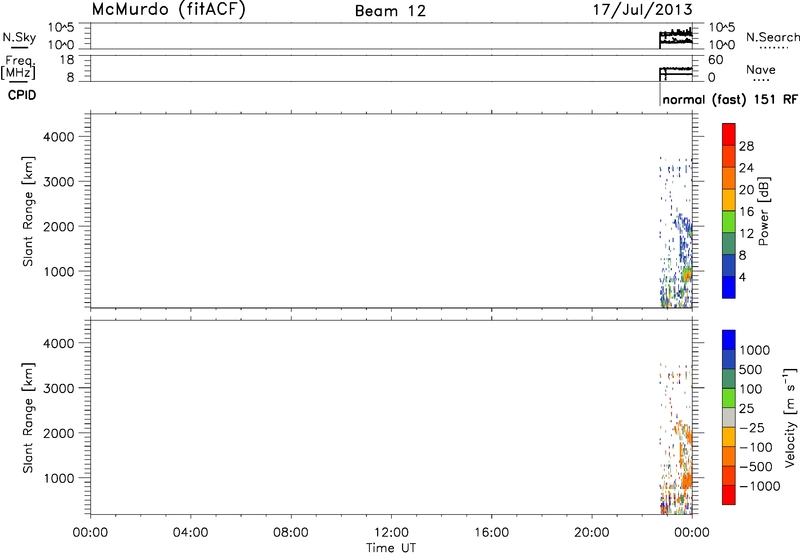Click the '4000' tick of the power panel
This screenshot has width=800, height=554.
pyautogui.click(x=59, y=137)
